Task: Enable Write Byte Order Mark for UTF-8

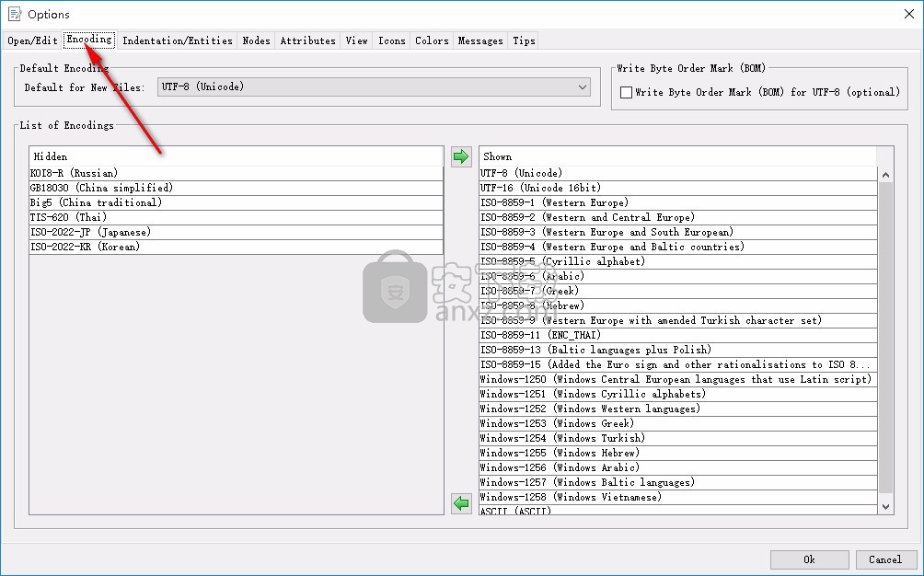Action: (x=627, y=92)
